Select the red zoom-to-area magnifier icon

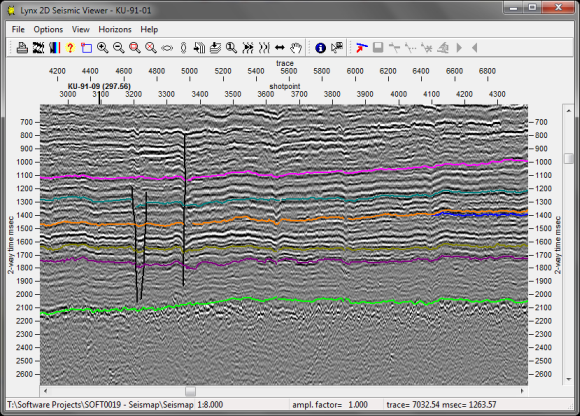pos(135,48)
